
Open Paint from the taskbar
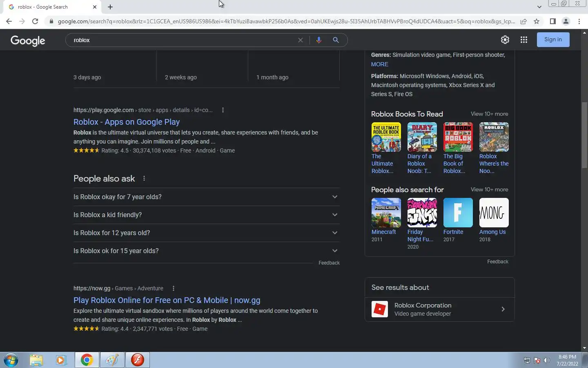(112, 360)
